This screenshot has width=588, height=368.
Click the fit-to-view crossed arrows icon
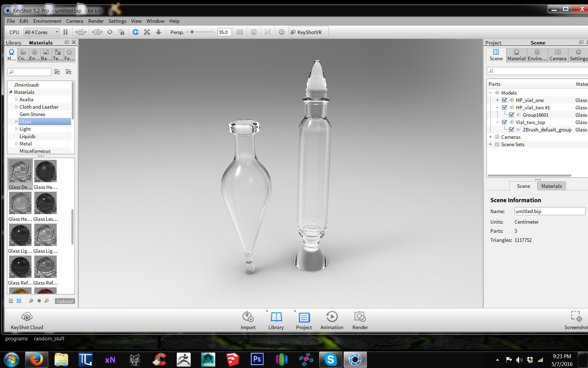pyautogui.click(x=147, y=32)
